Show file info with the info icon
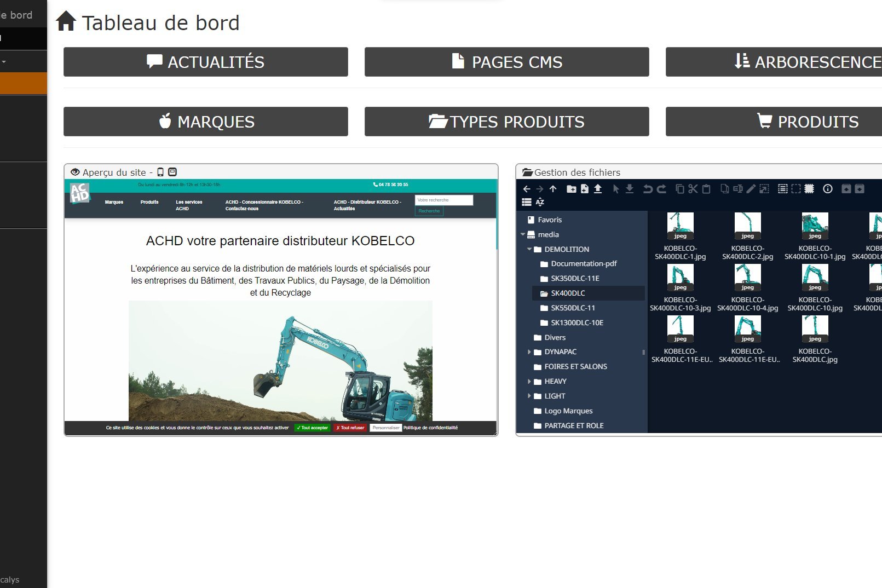882x588 pixels. click(x=828, y=189)
